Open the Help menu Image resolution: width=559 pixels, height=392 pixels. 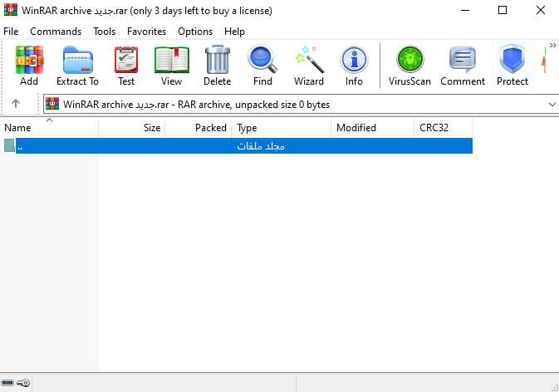pyautogui.click(x=234, y=32)
